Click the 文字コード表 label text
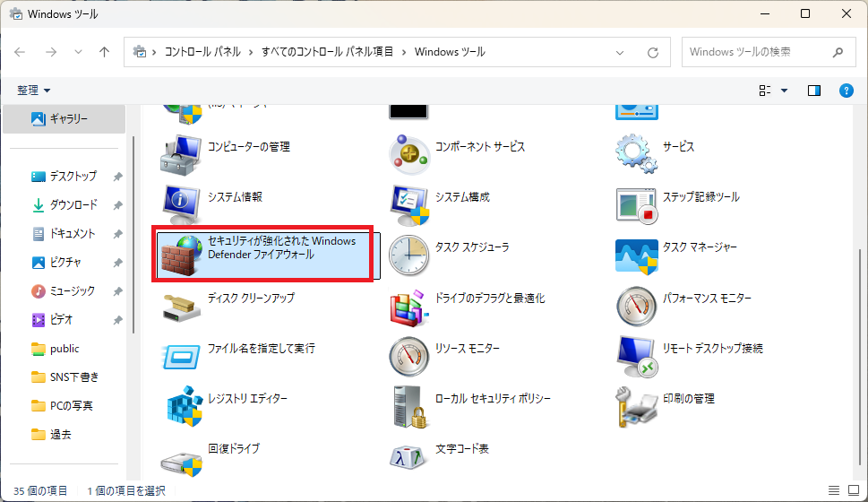Image resolution: width=868 pixels, height=502 pixels. (461, 449)
